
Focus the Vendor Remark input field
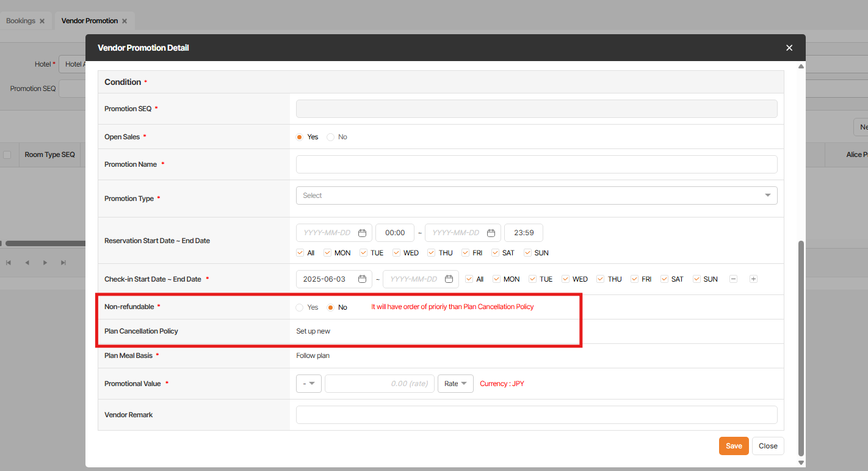pyautogui.click(x=537, y=415)
